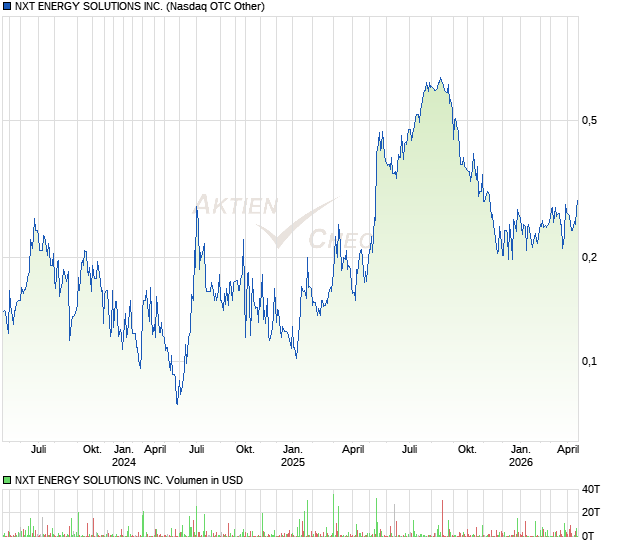The height and width of the screenshot is (546, 620).
Task: Click the green Volumen legend square
Action: tap(7, 480)
